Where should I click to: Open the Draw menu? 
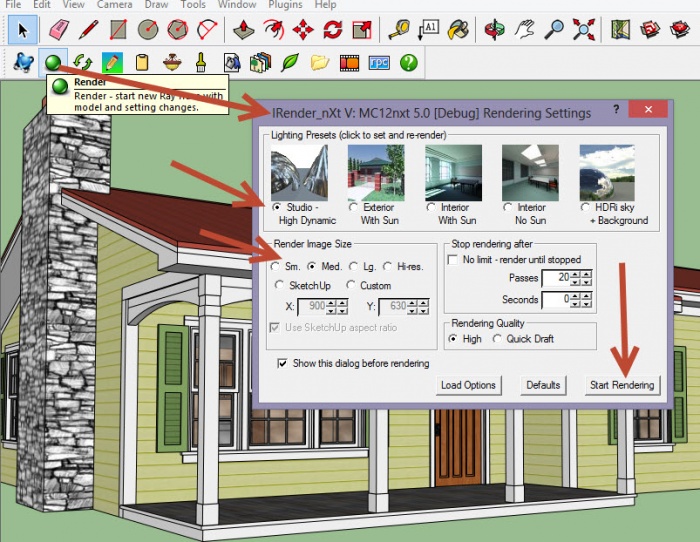[x=156, y=4]
